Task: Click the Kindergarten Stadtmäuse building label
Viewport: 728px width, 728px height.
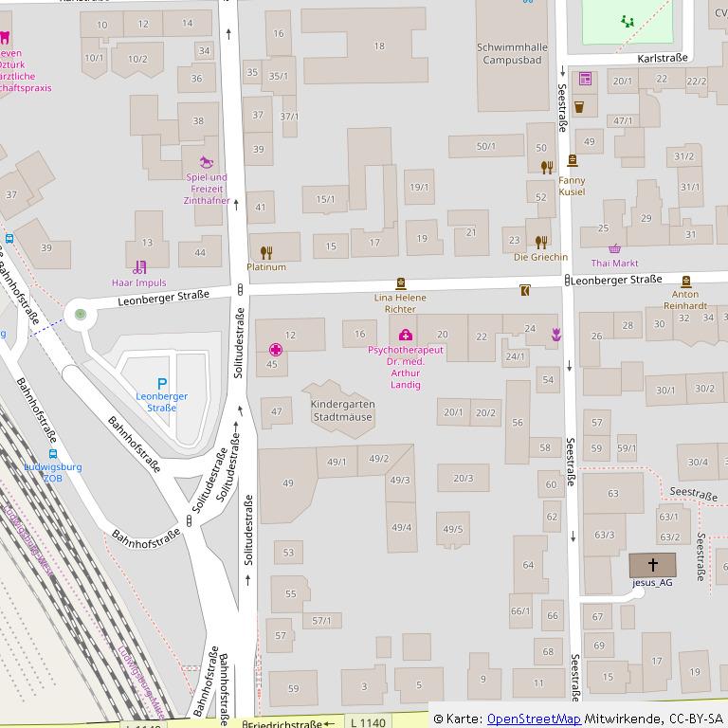Action: tap(343, 409)
